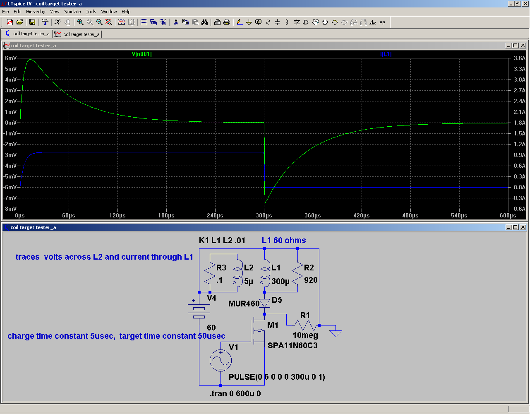Click the Run simulation icon
This screenshot has width=532, height=417.
pyautogui.click(x=58, y=22)
